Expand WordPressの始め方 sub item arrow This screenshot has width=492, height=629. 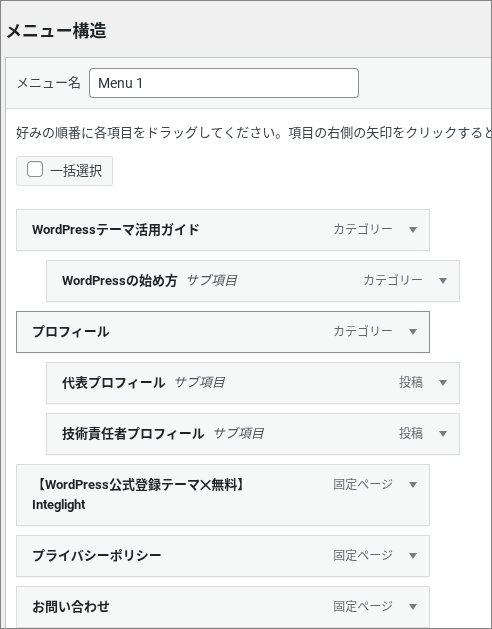point(443,281)
